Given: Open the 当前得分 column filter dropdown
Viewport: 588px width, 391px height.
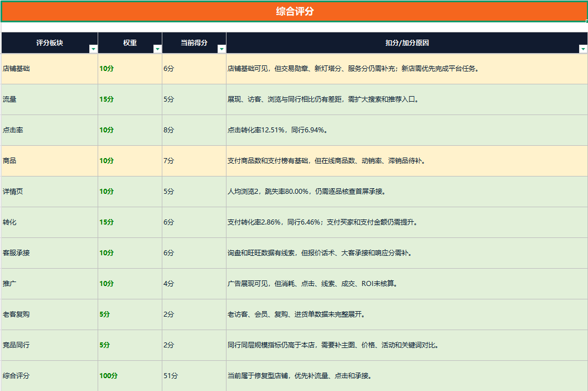Looking at the screenshot, I should (221, 49).
